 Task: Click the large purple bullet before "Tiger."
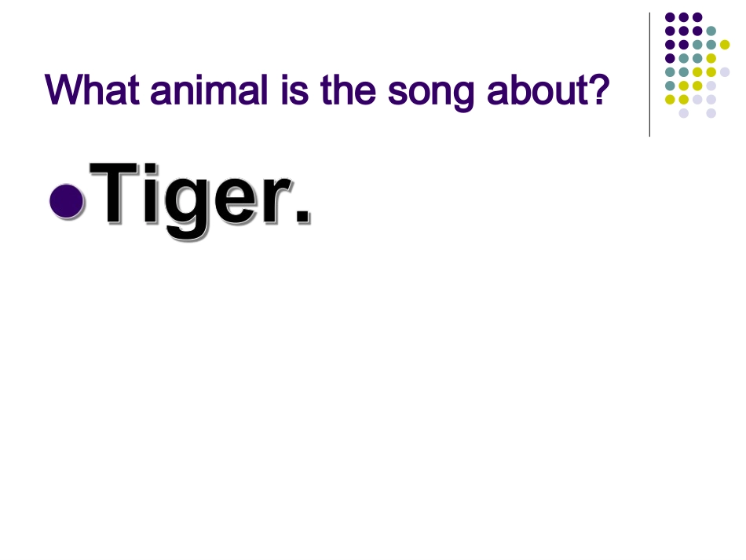66,200
